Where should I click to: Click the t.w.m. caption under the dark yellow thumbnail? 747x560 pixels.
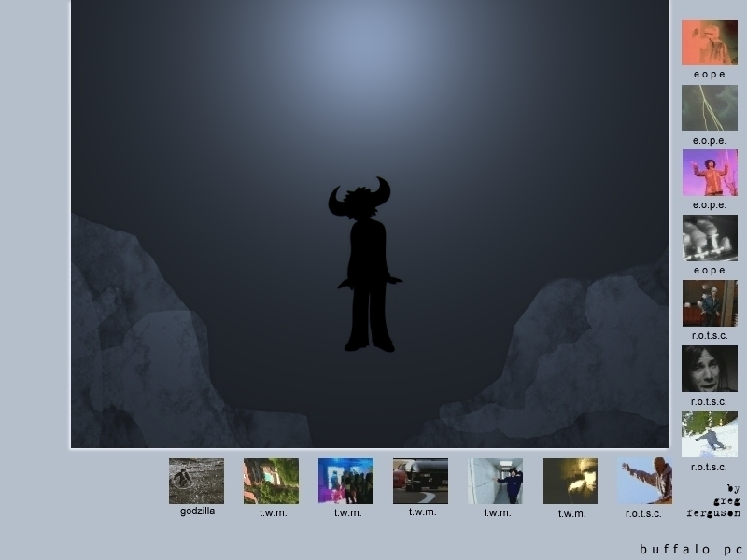coord(571,514)
